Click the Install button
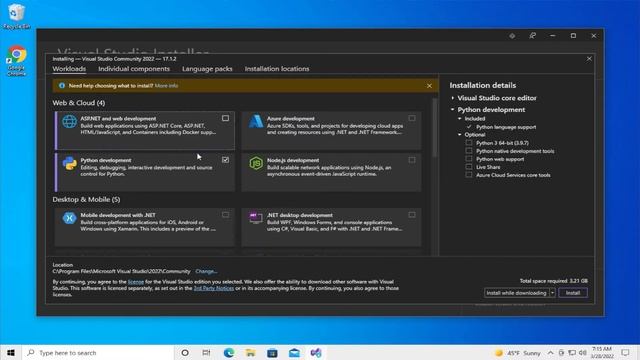 tap(573, 293)
